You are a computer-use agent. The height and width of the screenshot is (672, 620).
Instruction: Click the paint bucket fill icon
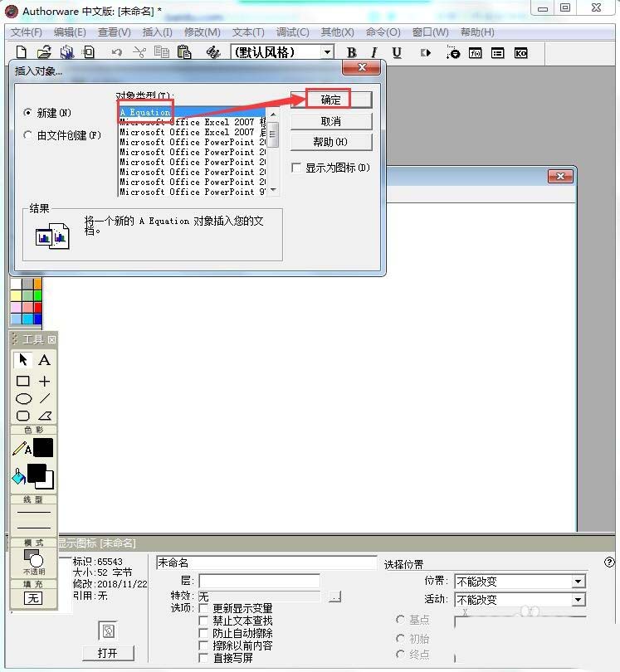point(18,476)
